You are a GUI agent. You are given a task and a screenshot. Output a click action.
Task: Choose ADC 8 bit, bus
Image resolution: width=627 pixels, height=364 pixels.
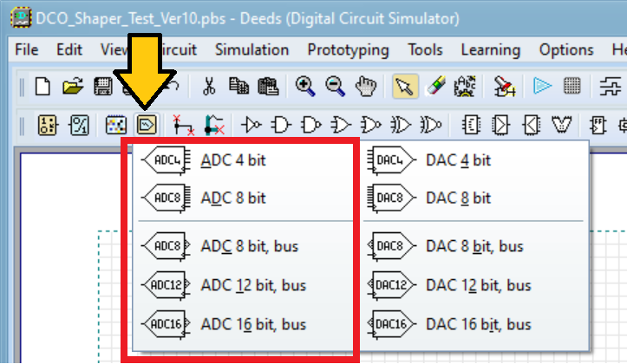(x=244, y=246)
